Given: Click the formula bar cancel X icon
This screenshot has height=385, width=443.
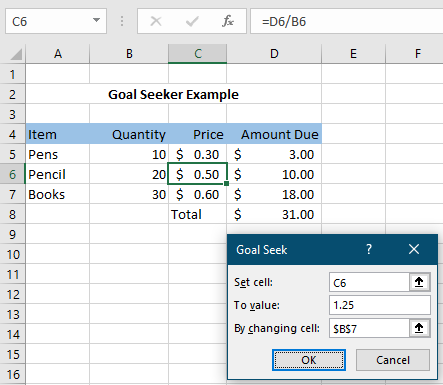Looking at the screenshot, I should pyautogui.click(x=156, y=21).
